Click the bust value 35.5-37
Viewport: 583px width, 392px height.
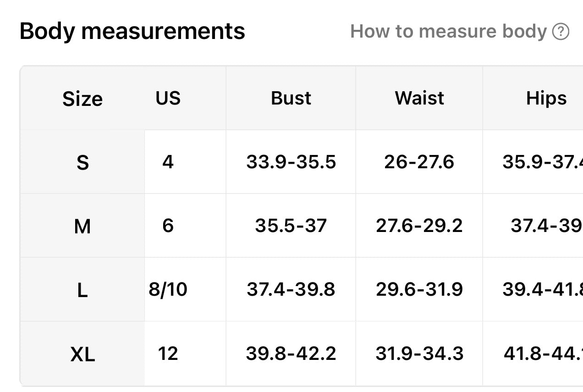tap(291, 226)
